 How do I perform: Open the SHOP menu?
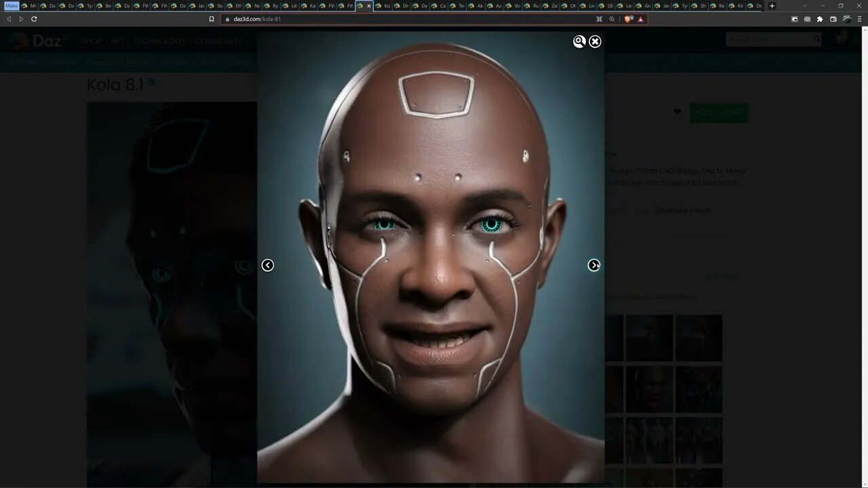[x=92, y=41]
